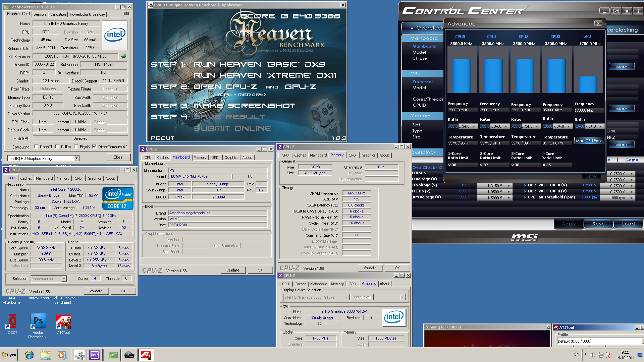Image resolution: width=644 pixels, height=362 pixels.
Task: Switch to GPU-Z Validation tab
Action: pos(58,14)
